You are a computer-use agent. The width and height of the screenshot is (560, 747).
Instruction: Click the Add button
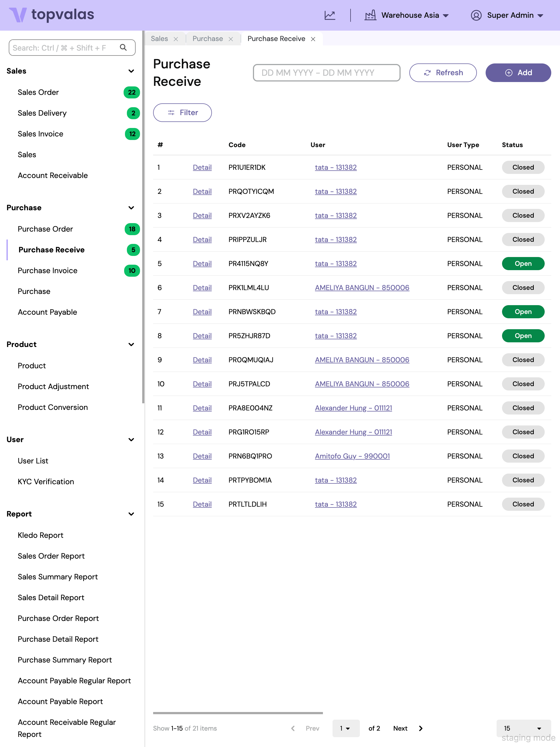tap(518, 73)
